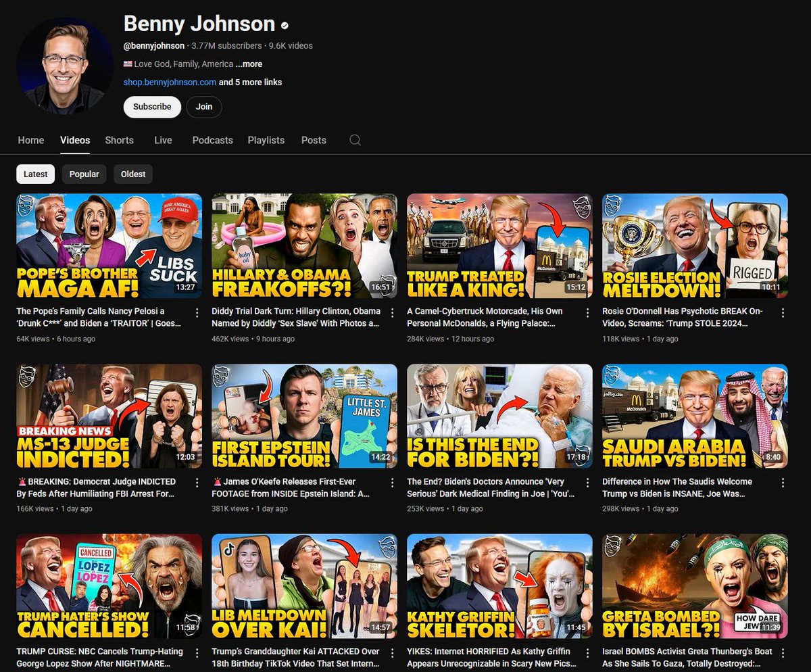Click the verified badge beside Benny Johnson
Image resolution: width=811 pixels, height=672 pixels.
point(285,26)
